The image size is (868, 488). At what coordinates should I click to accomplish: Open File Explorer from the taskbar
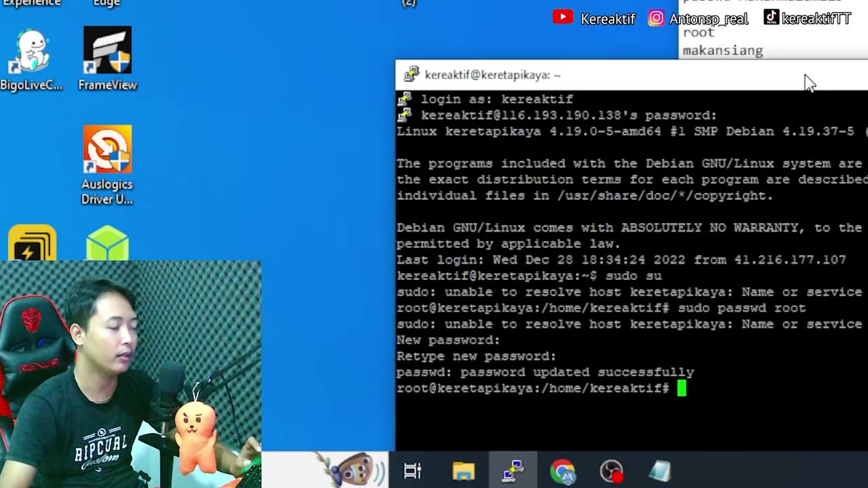coord(464,470)
